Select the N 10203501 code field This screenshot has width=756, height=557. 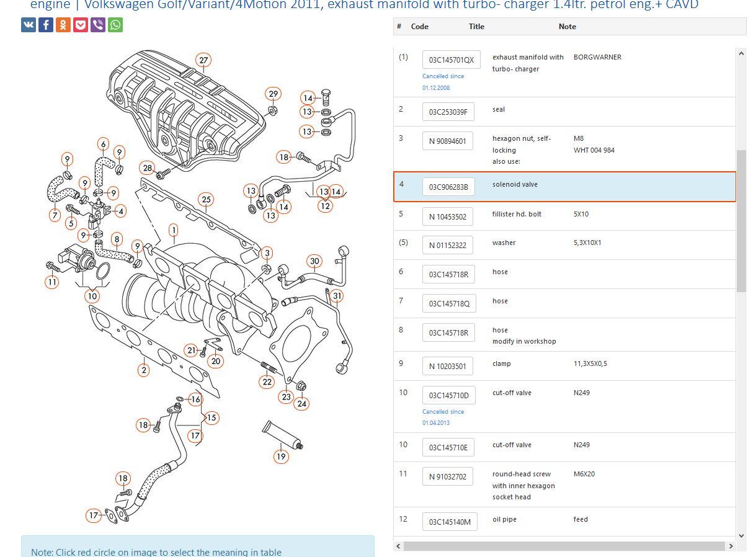448,366
